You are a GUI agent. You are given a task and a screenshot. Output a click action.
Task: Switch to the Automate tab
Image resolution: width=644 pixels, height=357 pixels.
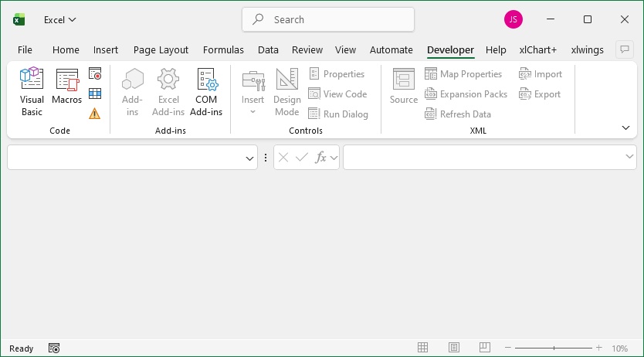(x=391, y=49)
